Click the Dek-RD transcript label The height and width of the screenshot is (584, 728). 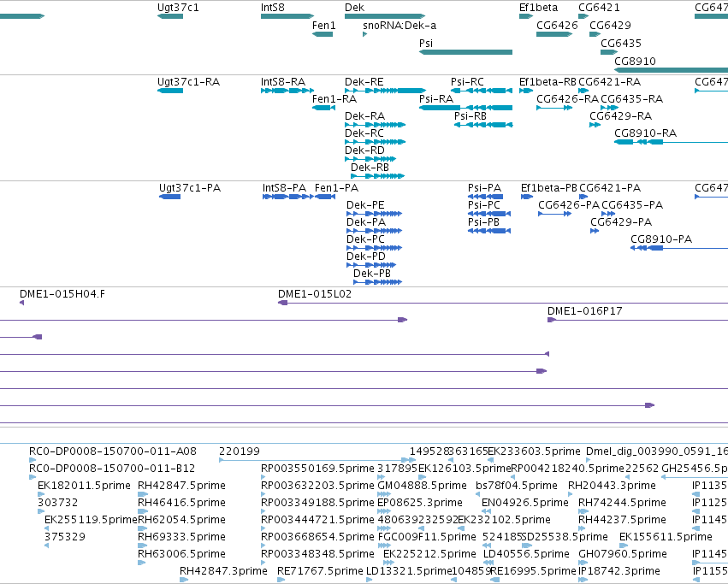(365, 150)
